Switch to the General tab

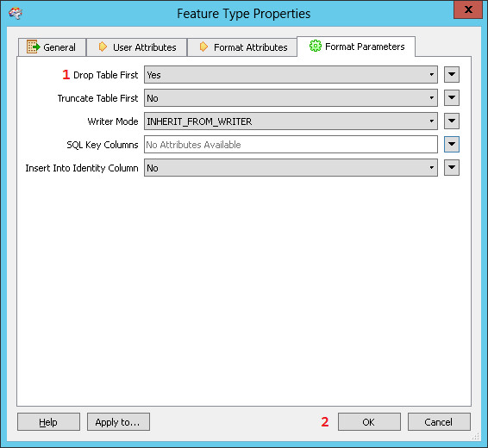pyautogui.click(x=52, y=47)
